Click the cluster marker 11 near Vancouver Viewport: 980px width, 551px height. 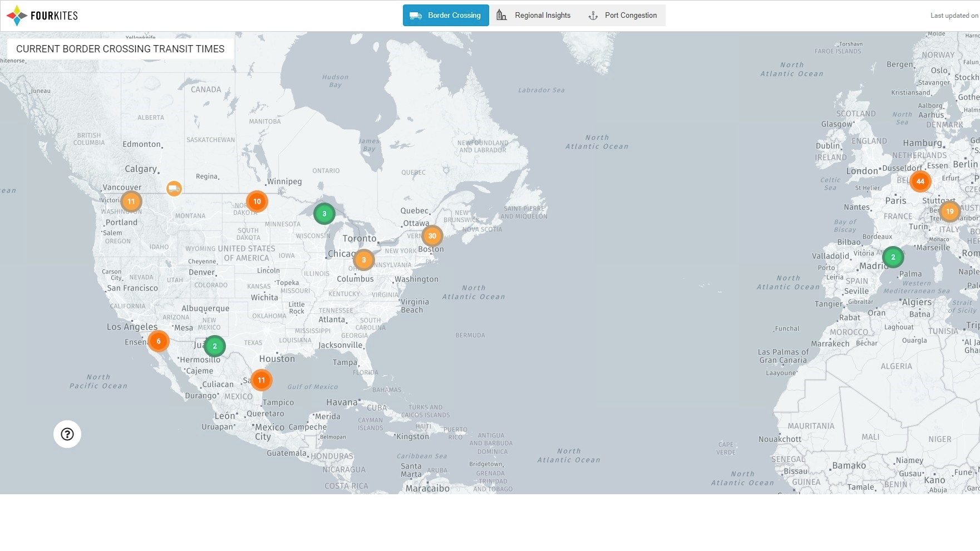(131, 201)
